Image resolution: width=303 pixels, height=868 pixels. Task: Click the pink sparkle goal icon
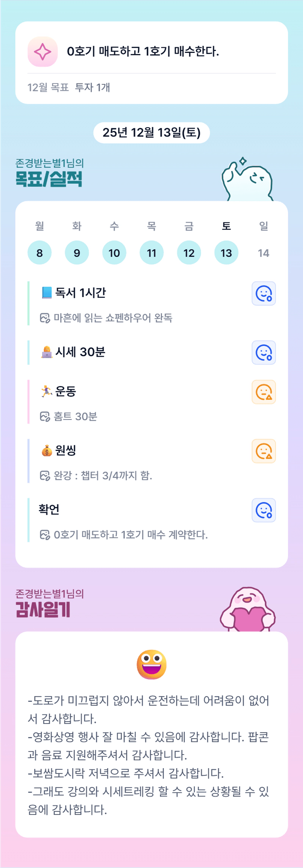click(x=43, y=52)
